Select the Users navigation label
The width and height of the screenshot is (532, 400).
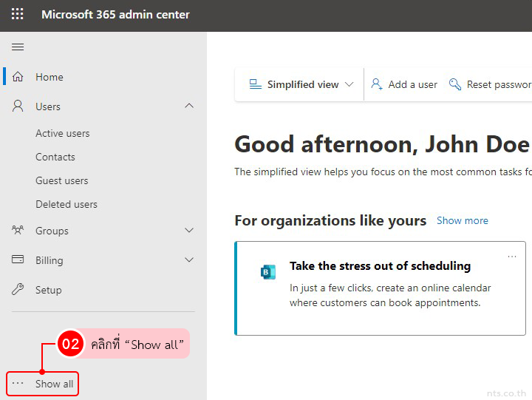pyautogui.click(x=48, y=106)
